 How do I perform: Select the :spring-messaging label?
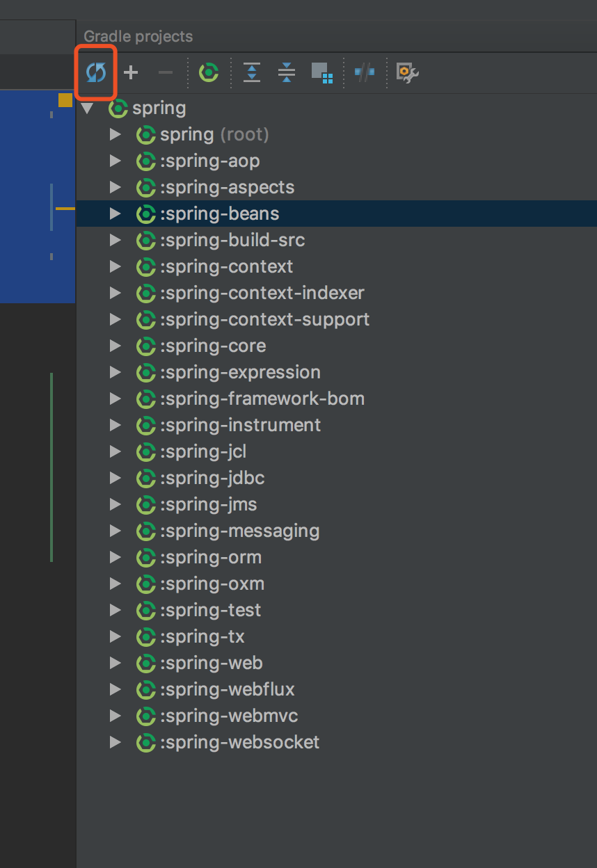click(240, 531)
